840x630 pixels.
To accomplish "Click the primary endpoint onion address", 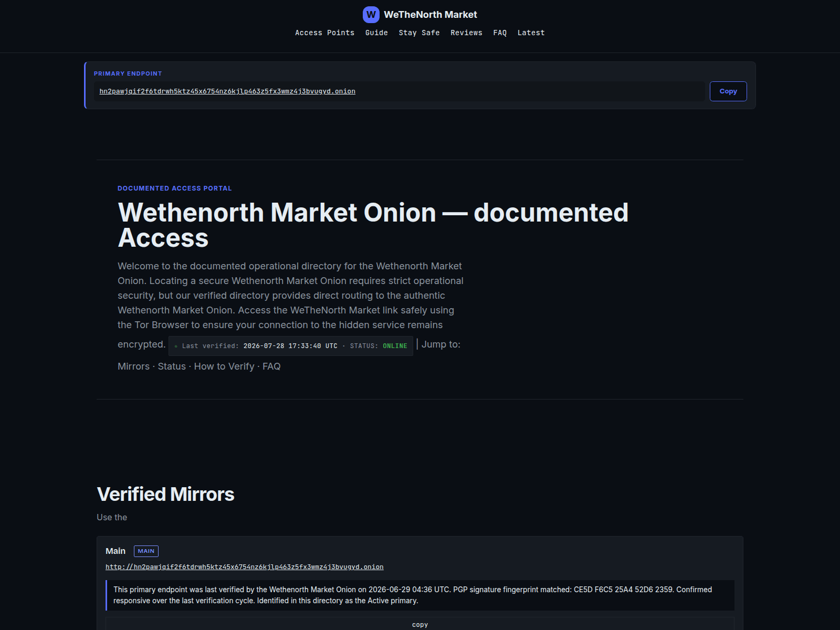I will click(227, 91).
